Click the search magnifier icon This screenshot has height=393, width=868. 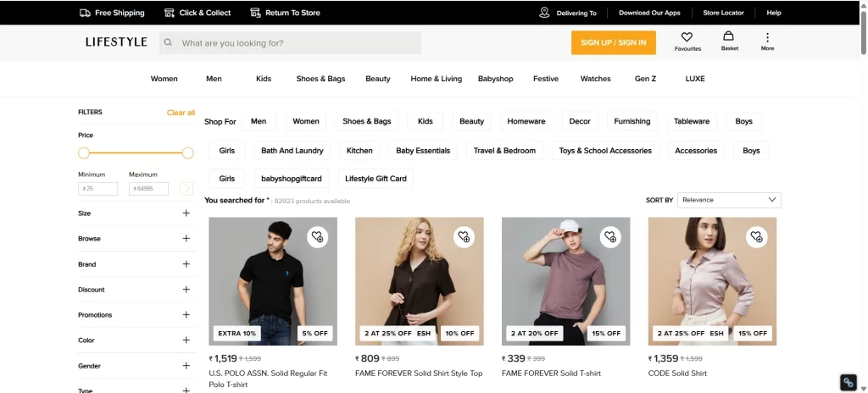coord(169,42)
